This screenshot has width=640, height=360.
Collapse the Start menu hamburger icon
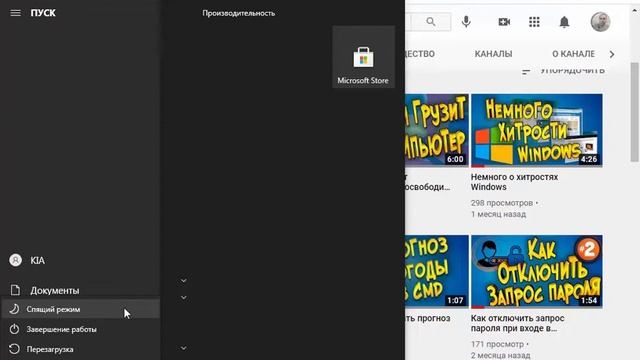tap(16, 13)
